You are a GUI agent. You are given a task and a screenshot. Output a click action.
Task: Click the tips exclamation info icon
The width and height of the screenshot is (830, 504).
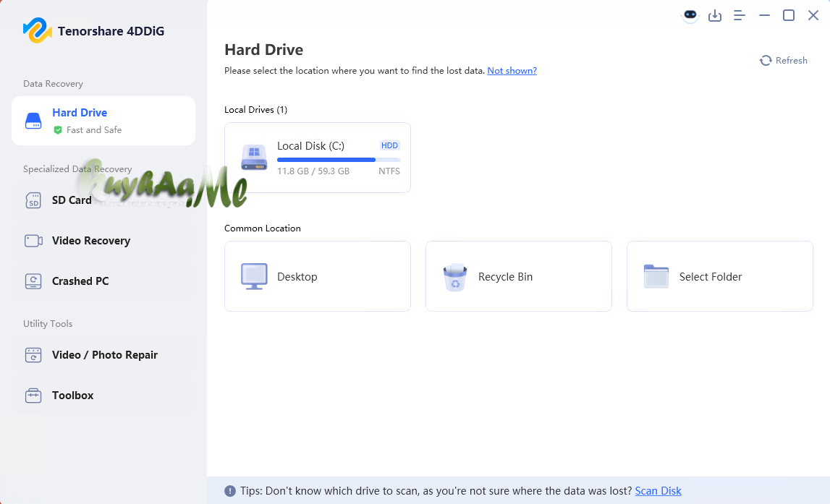coord(229,491)
